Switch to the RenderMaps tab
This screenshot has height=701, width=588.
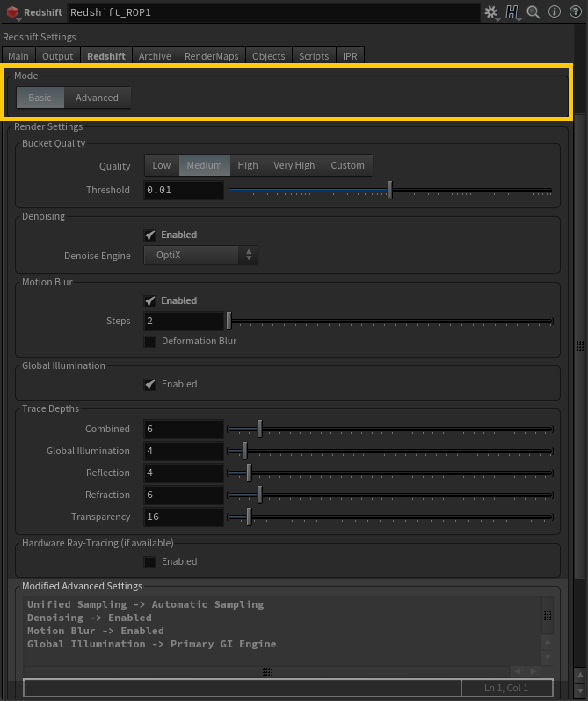pos(211,56)
